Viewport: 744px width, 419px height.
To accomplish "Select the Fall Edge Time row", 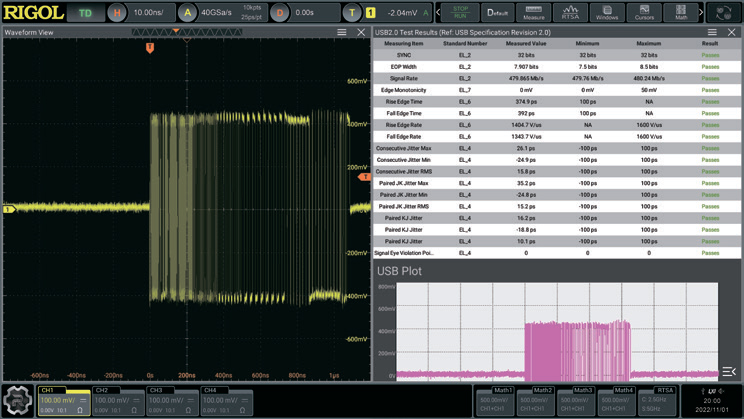I will pyautogui.click(x=557, y=113).
